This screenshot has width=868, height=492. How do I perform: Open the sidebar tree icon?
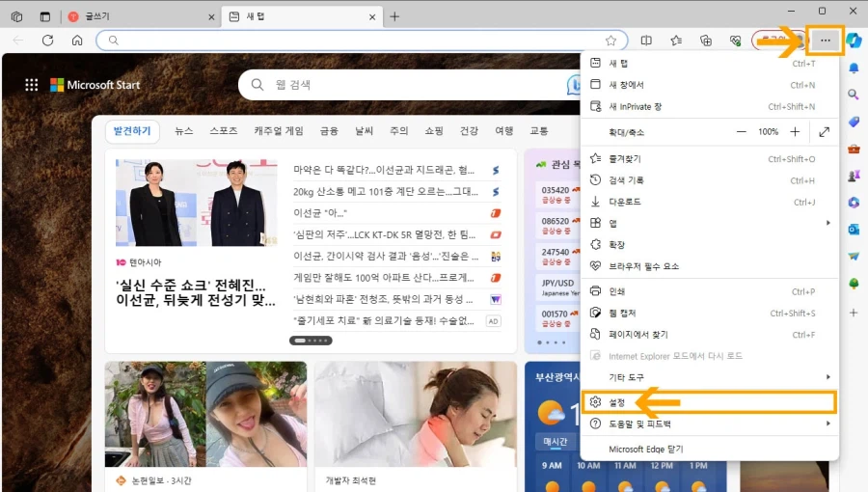click(x=854, y=284)
